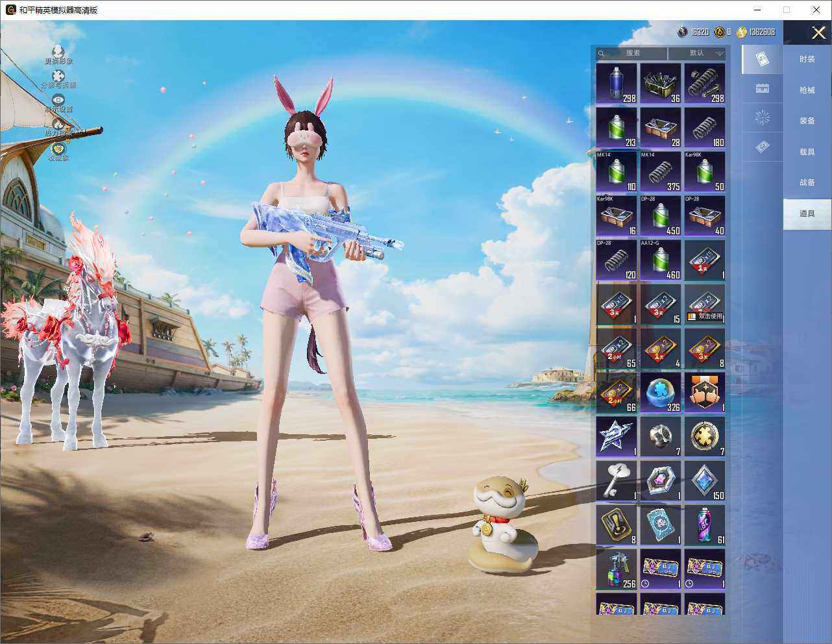Select the firework sub-category icon
This screenshot has width=832, height=644.
(x=763, y=118)
